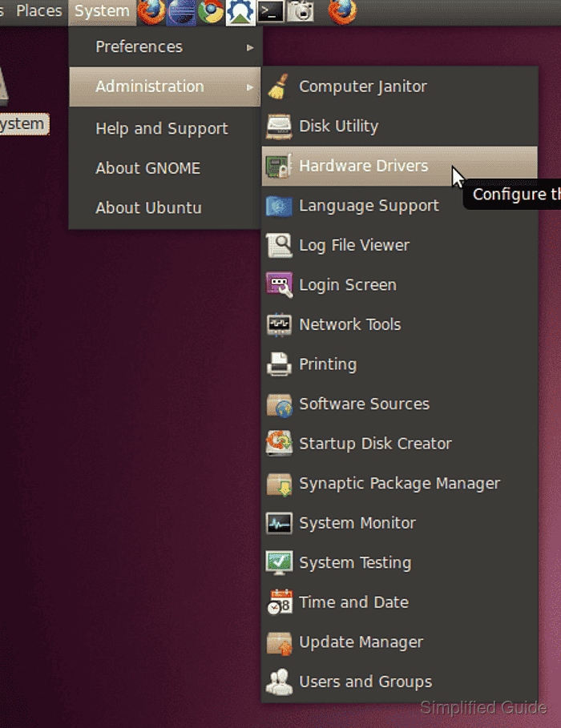This screenshot has height=728, width=561.
Task: Open Language Support entry
Action: pos(400,206)
